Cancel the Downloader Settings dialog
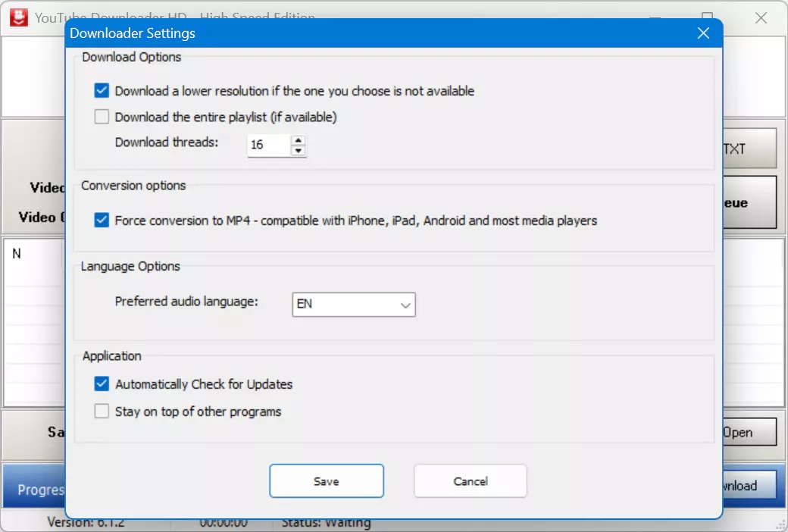The width and height of the screenshot is (788, 532). (x=471, y=481)
